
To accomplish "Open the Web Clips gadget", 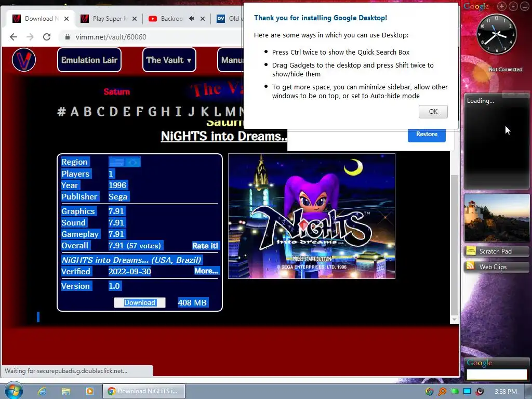I will (496, 267).
